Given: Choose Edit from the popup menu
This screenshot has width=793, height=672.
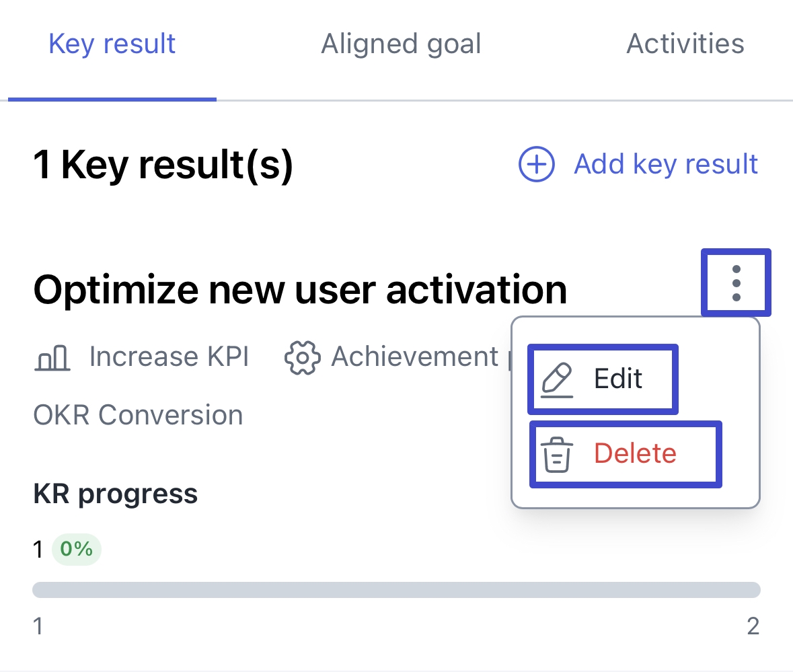Looking at the screenshot, I should [x=603, y=379].
